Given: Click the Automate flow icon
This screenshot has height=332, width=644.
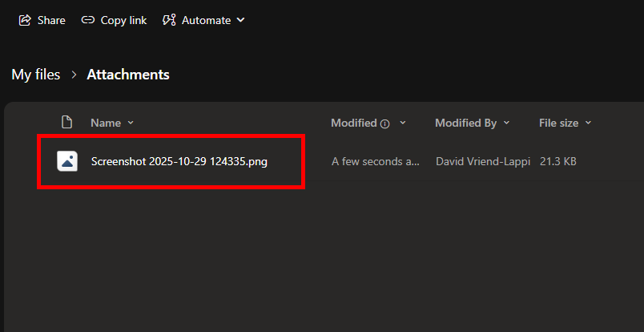Looking at the screenshot, I should click(x=169, y=20).
